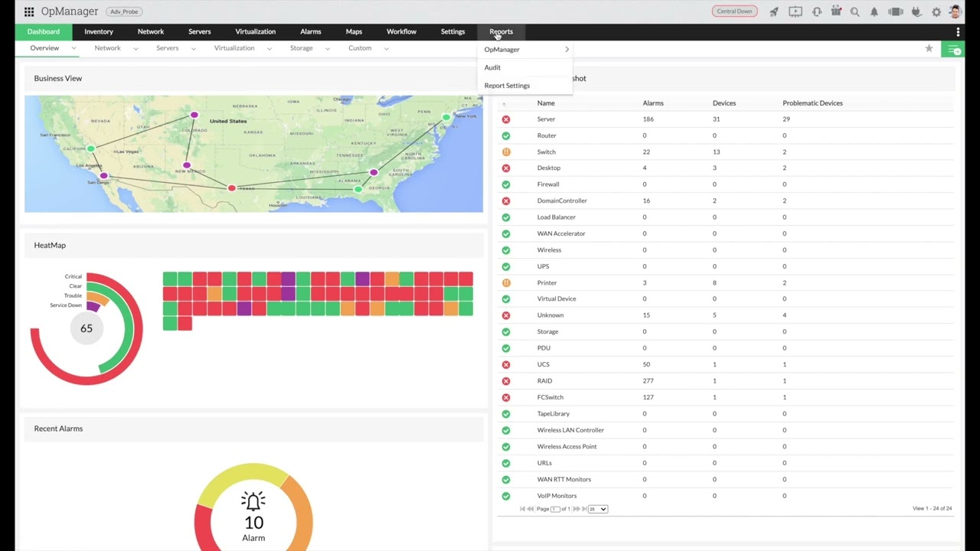Open the Inventory tab
This screenshot has height=551, width=980.
point(99,32)
